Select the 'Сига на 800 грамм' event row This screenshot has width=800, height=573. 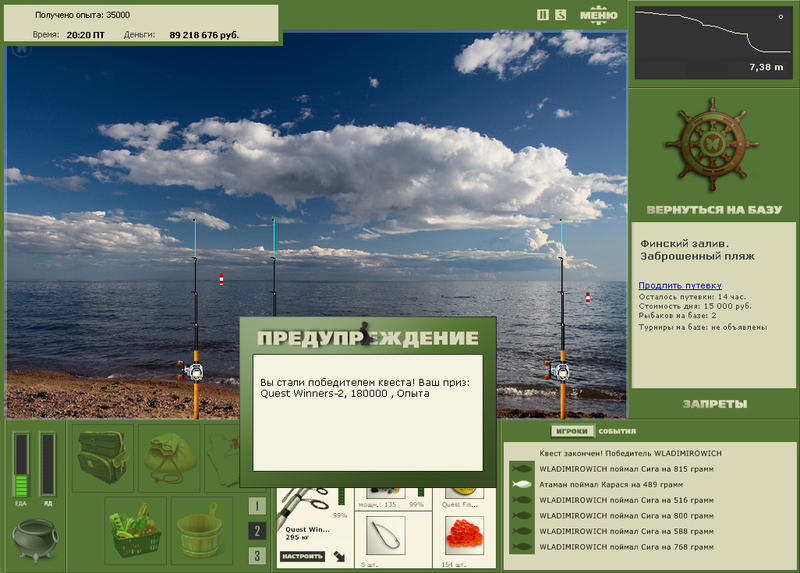point(626,516)
